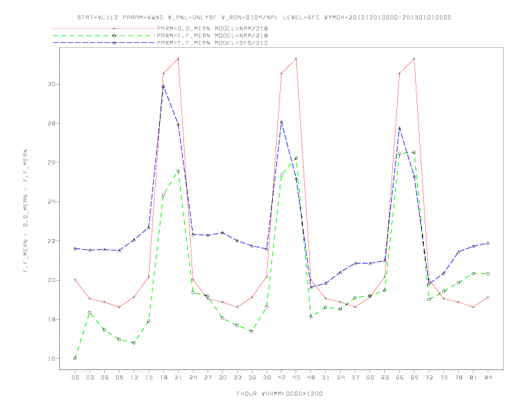Viewport: 532px width, 411px height.
Task: Click the y-axis tick label 20
Action: coord(52,280)
